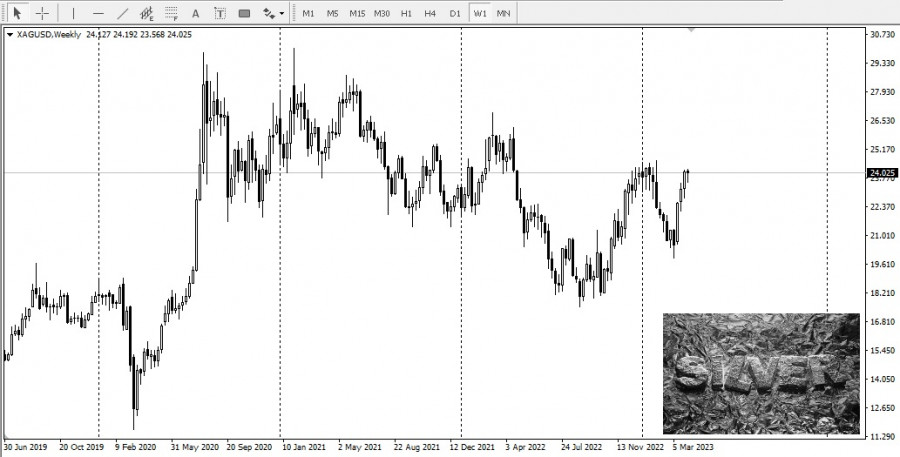Click the 13 Nov 2022 date label
This screenshot has height=457, width=900.
[x=640, y=447]
